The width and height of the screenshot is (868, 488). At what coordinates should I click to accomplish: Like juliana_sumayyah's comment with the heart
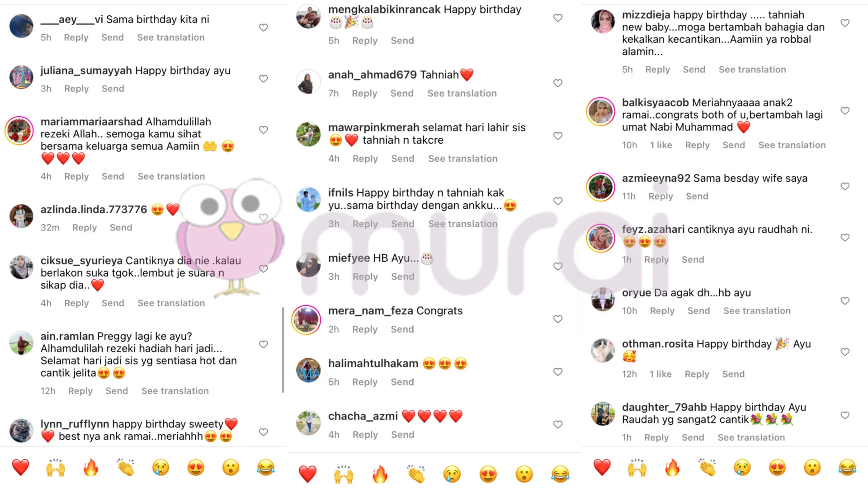coord(264,79)
